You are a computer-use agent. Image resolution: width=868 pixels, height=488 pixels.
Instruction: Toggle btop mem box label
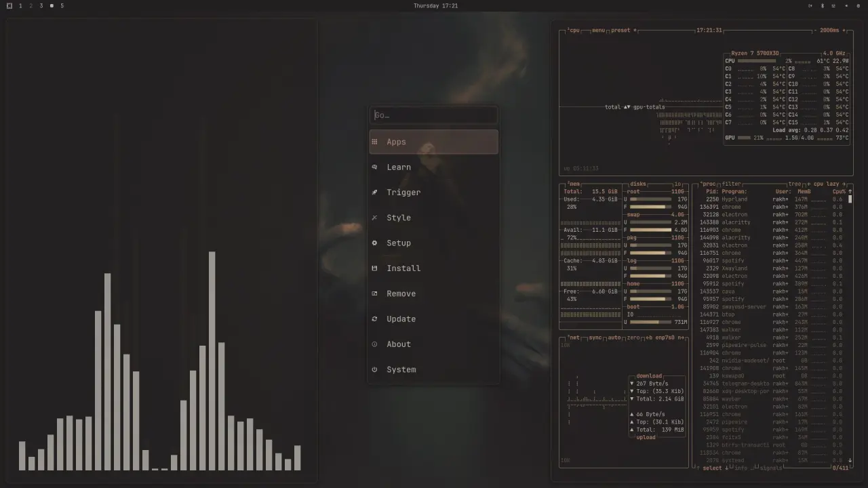[573, 184]
